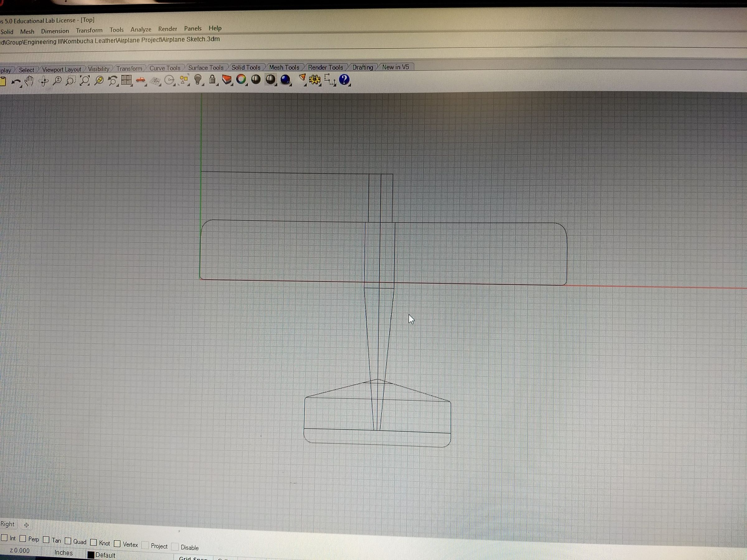Switch to the Right viewport tab
This screenshot has height=560, width=747.
pyautogui.click(x=7, y=524)
